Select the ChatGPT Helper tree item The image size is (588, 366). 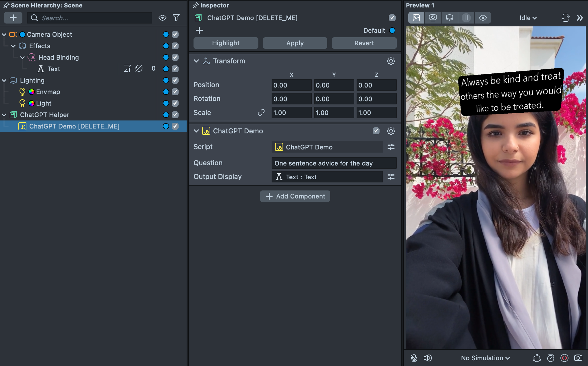tap(45, 115)
